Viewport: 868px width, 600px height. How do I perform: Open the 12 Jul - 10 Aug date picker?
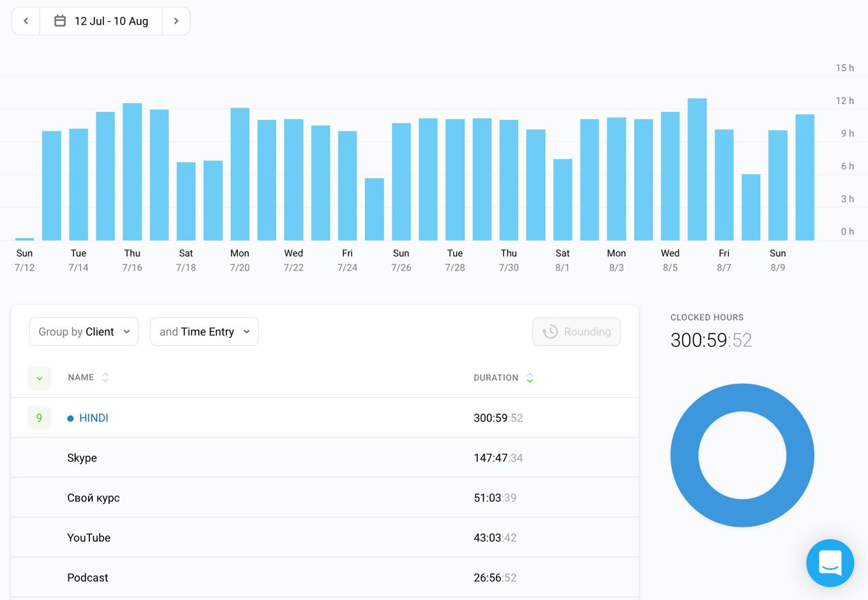tap(101, 21)
